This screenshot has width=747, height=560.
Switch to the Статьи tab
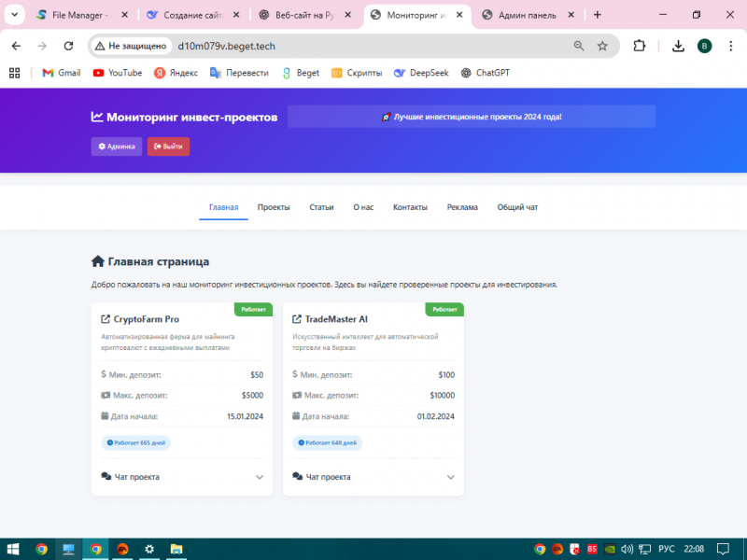321,207
